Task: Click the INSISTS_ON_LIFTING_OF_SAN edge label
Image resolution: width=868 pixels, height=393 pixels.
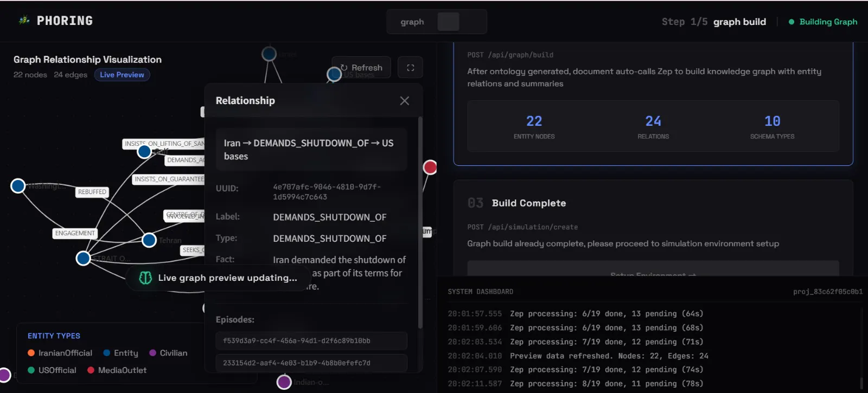Action: point(164,144)
